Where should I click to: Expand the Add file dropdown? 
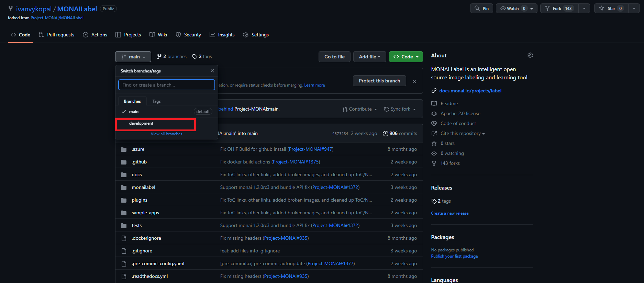(370, 57)
